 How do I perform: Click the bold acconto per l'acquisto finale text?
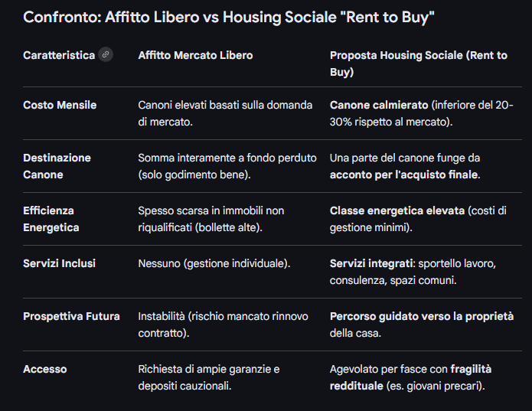404,175
